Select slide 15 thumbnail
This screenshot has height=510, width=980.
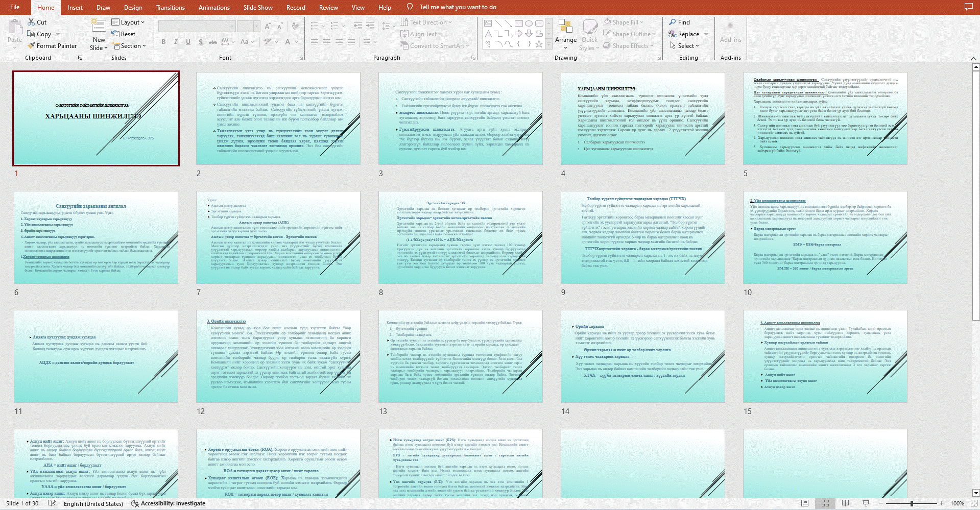825,356
